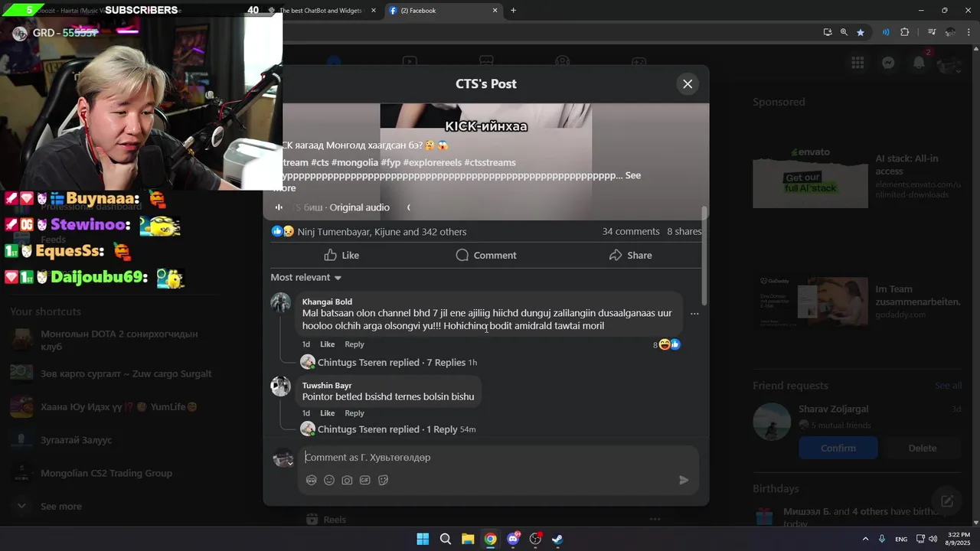The image size is (980, 551).
Task: Open Khangai Bold's profile picture
Action: [281, 302]
